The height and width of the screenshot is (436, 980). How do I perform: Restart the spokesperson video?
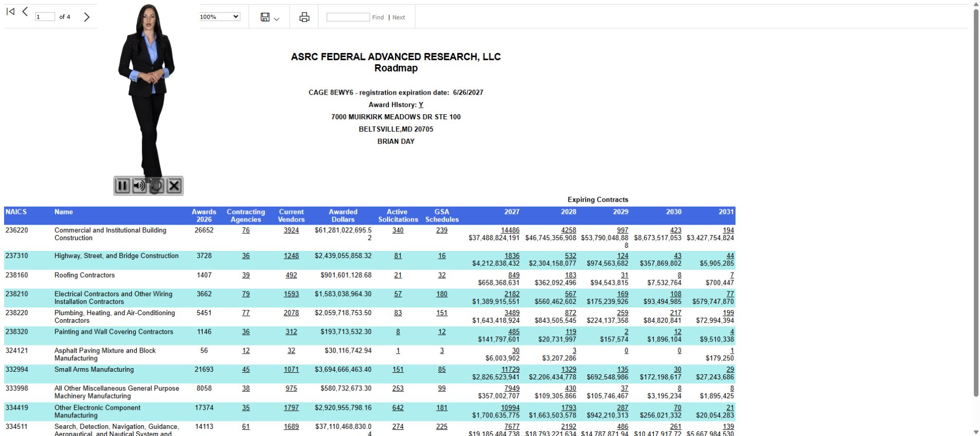click(x=156, y=186)
